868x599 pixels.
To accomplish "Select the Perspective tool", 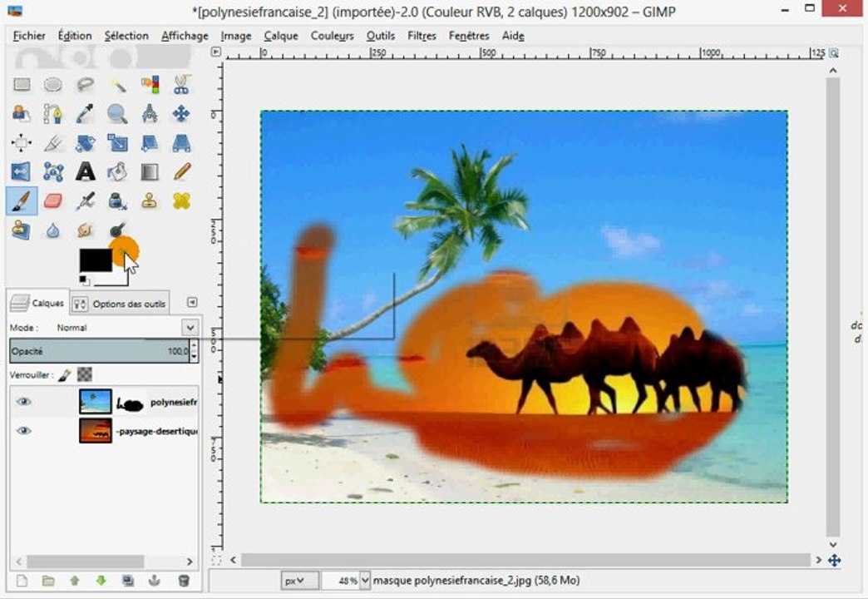I will tap(181, 143).
